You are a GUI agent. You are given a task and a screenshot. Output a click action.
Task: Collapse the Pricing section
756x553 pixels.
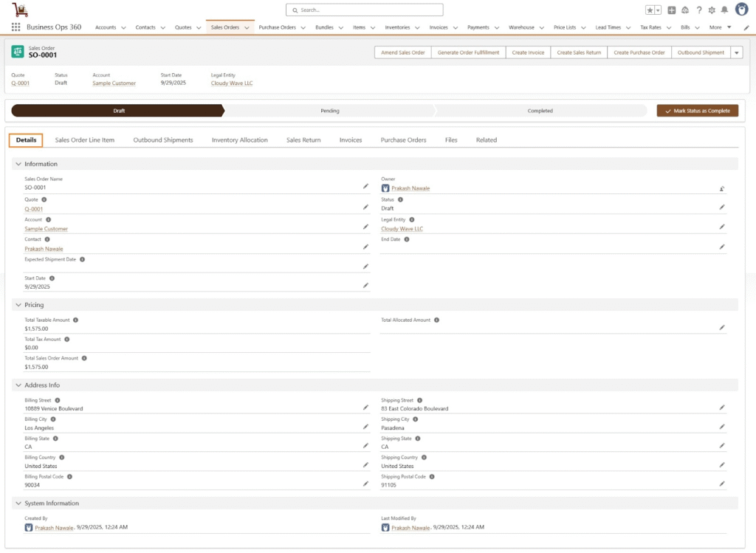click(x=18, y=305)
